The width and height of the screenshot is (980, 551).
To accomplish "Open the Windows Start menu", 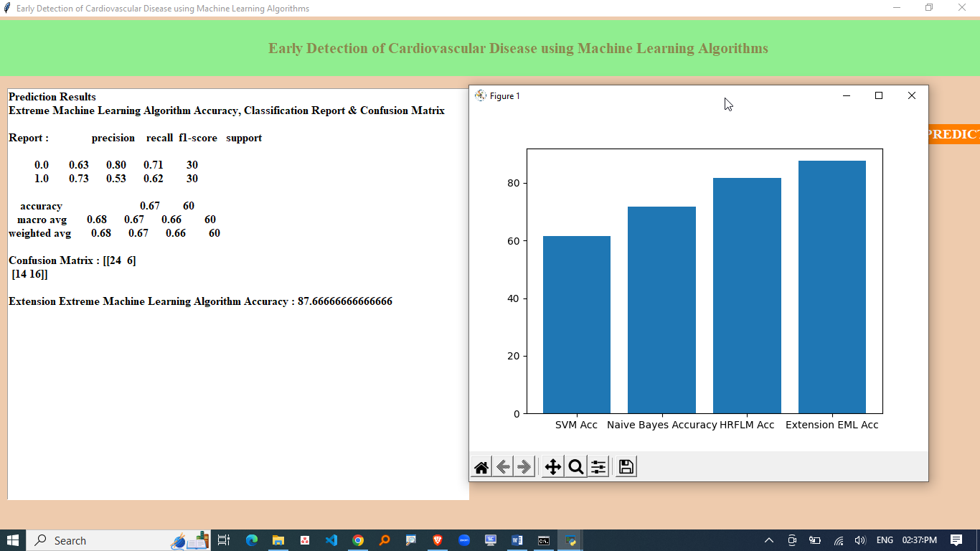I will (x=13, y=540).
